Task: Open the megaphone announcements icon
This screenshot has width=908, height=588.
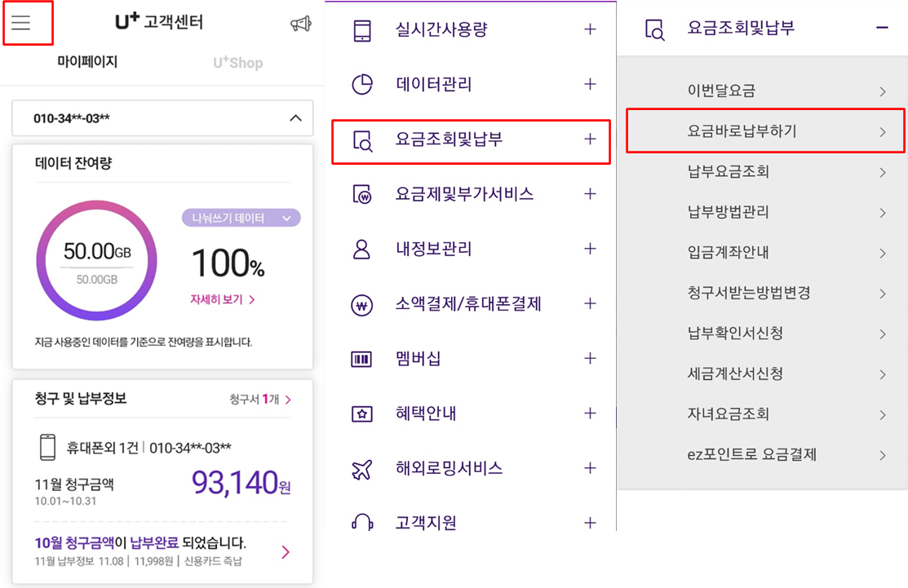Action: coord(300,24)
